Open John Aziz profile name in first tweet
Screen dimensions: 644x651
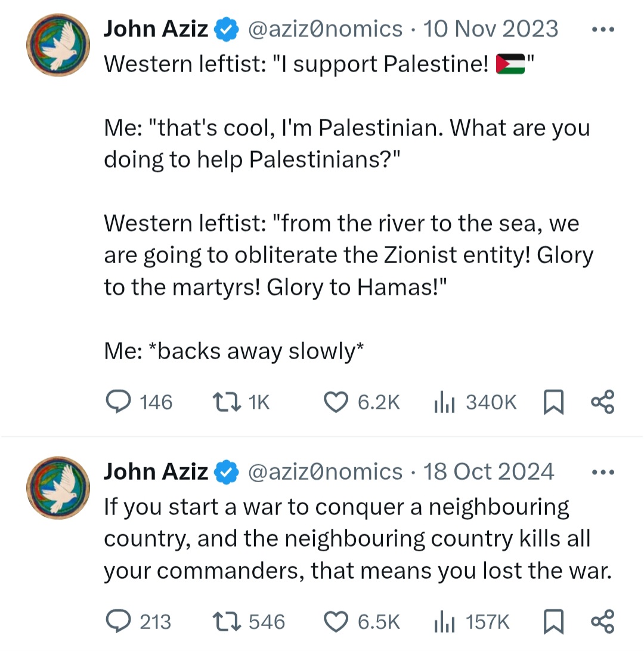(156, 29)
